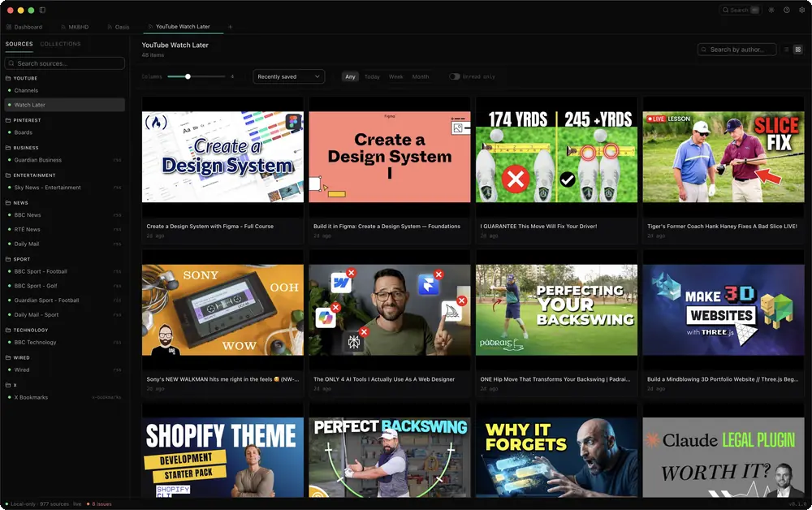Click 'I GUARANTEE This Move' video title
Image resolution: width=812 pixels, height=510 pixels.
(538, 227)
